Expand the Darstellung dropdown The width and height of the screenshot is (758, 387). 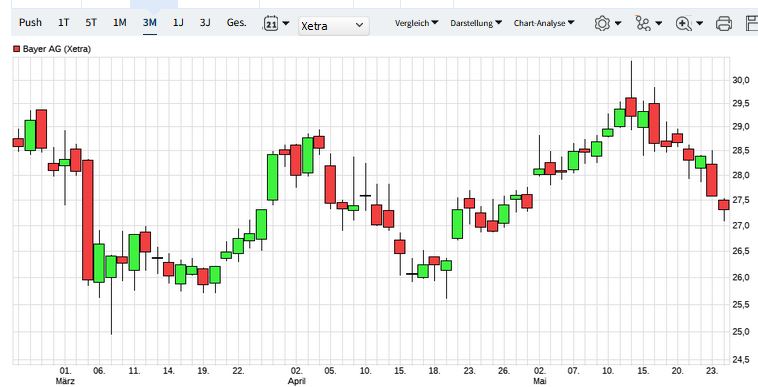click(x=476, y=23)
